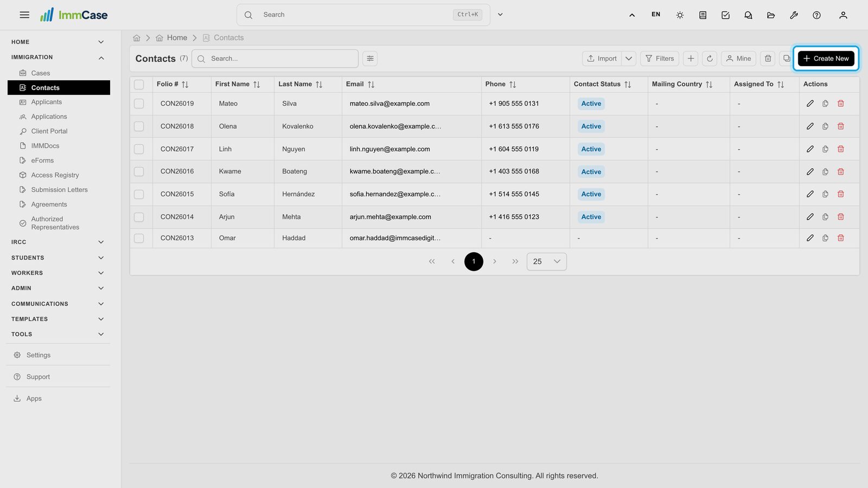This screenshot has height=488, width=868.
Task: Check the row checkbox for CON26013
Action: pos(139,238)
